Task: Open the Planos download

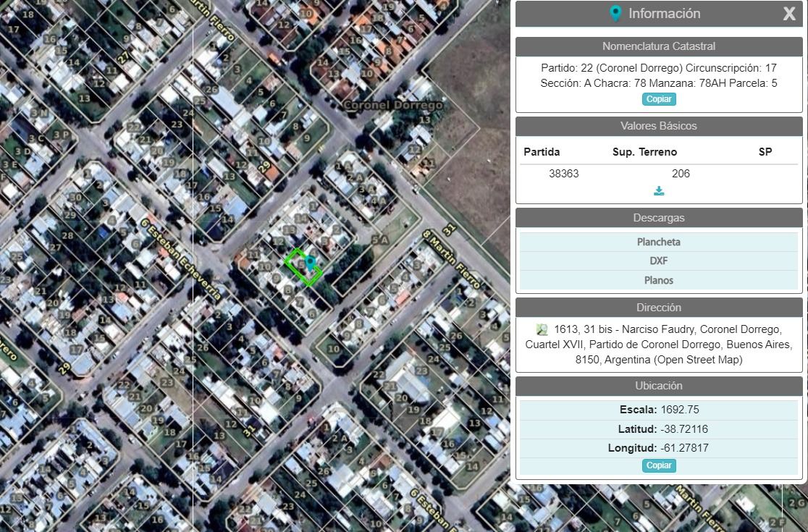Action: pos(659,280)
